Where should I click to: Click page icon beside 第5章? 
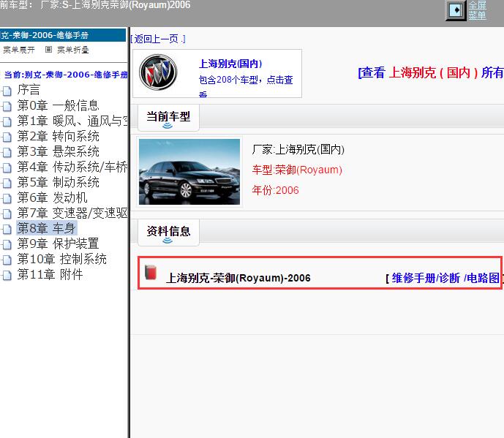(x=7, y=184)
